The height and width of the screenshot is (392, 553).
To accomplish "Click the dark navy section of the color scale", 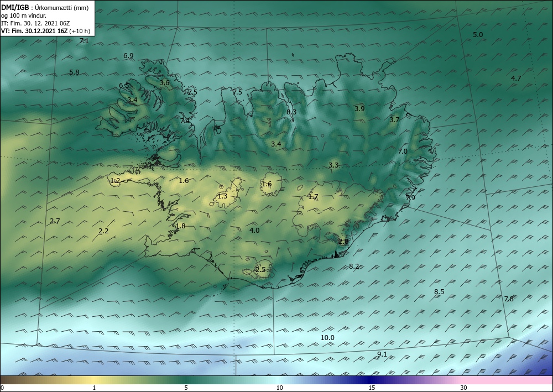I will 371,380.
